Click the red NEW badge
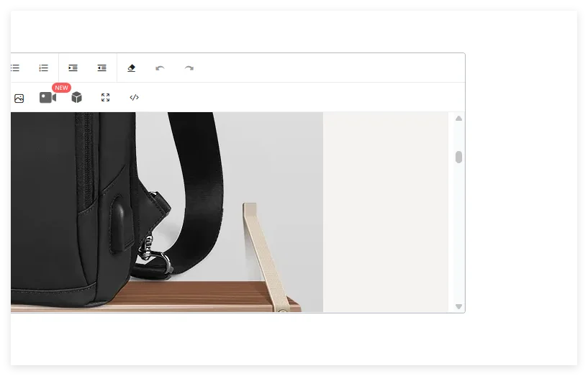The image size is (588, 376). tap(61, 88)
